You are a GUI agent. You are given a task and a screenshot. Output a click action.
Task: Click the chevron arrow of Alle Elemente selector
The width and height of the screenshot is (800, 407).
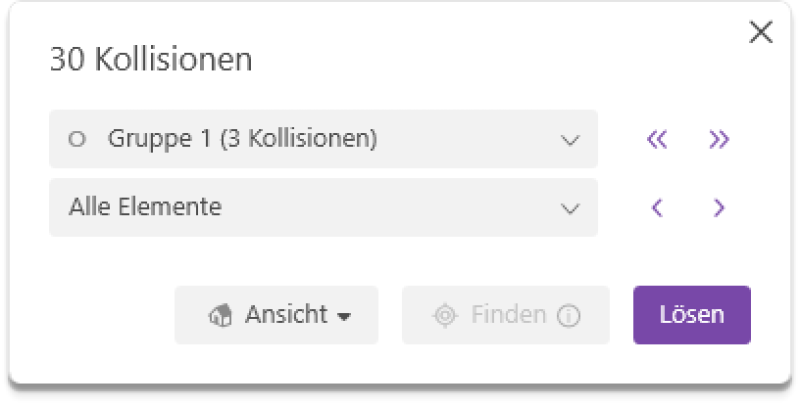pyautogui.click(x=569, y=208)
